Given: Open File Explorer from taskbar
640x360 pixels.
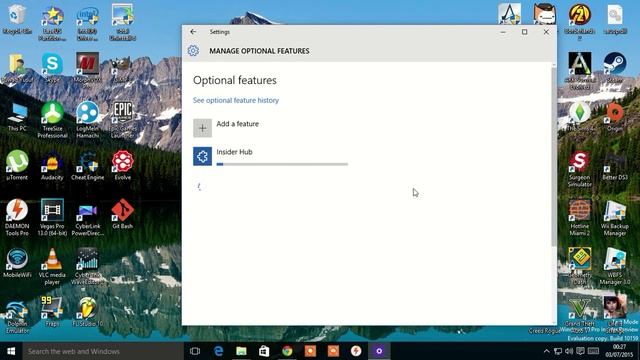Looking at the screenshot, I should 241,351.
